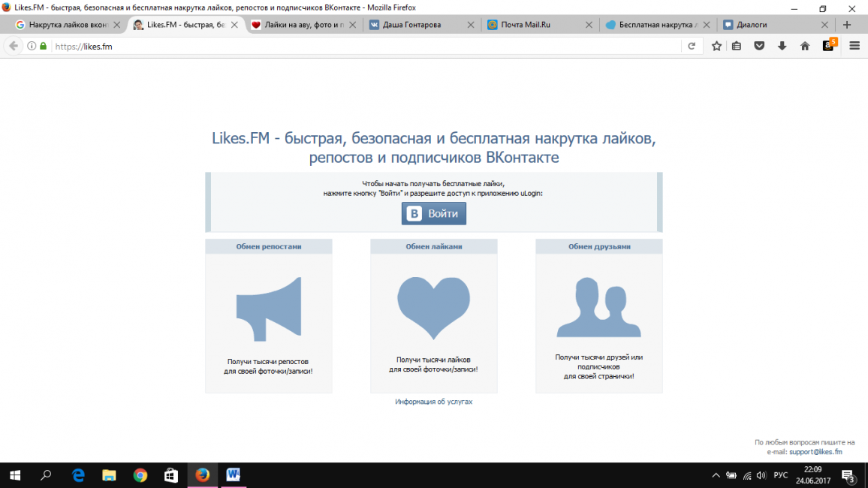
Task: Bookmark this page with the star icon
Action: (716, 47)
